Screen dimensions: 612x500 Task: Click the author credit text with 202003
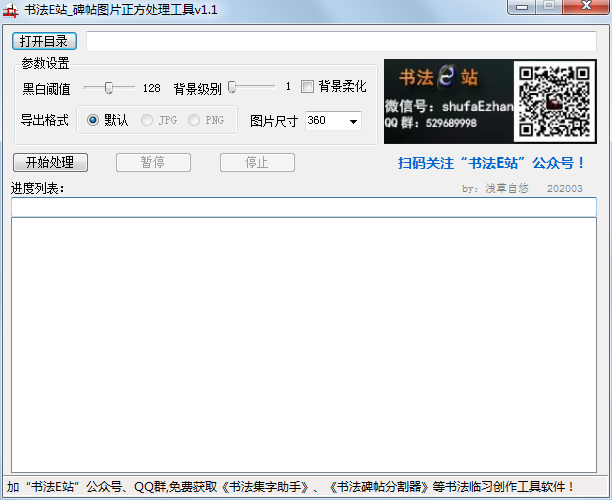(522, 189)
